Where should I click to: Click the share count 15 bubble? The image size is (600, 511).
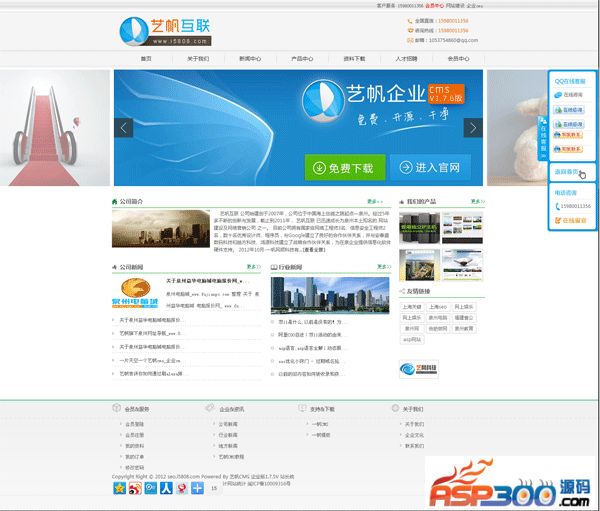coord(214,488)
